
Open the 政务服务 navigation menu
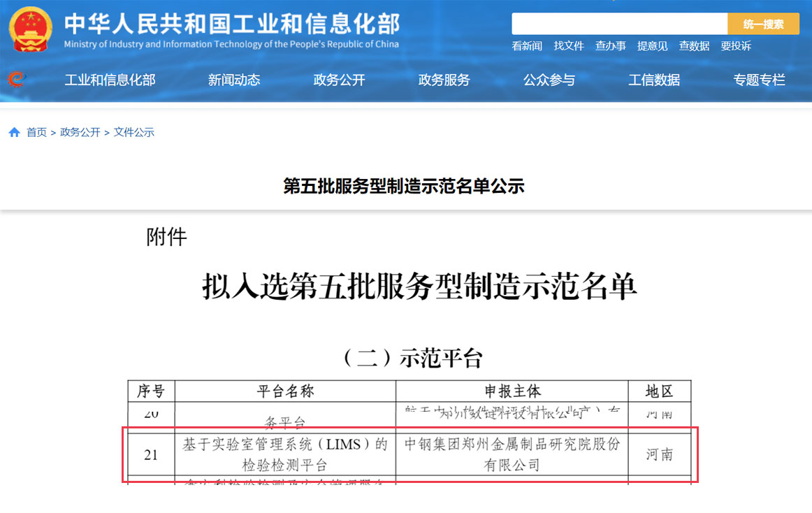[x=444, y=80]
